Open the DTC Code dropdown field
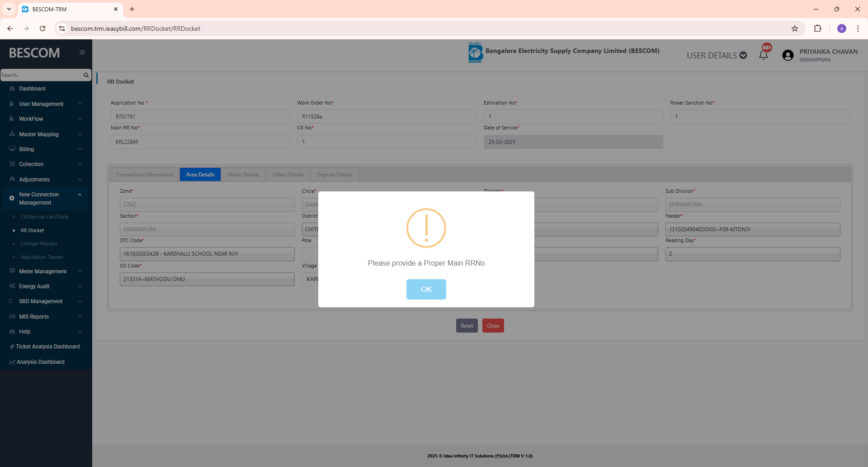Viewport: 868px width, 467px height. click(x=207, y=254)
